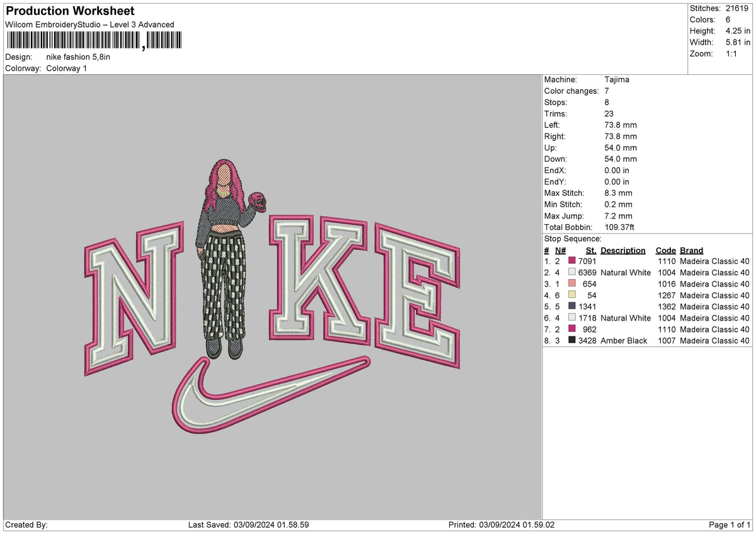Select stitch count 1718 in row 6
This screenshot has height=534, width=756.
[587, 318]
